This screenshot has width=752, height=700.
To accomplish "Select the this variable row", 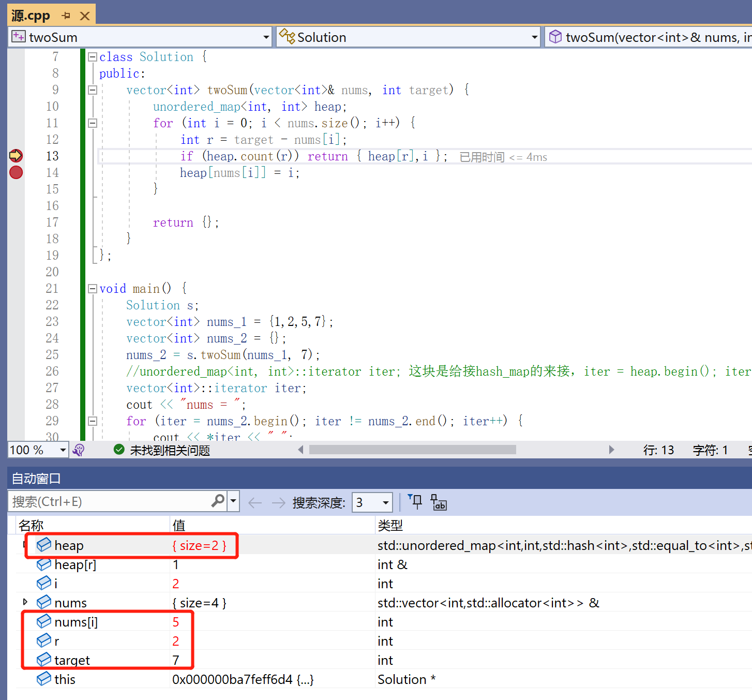I will (x=384, y=679).
